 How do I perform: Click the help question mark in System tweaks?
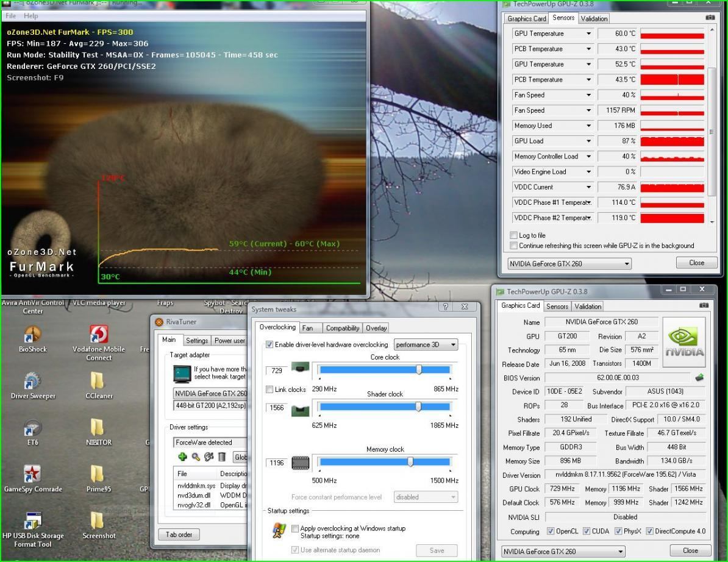pos(445,307)
